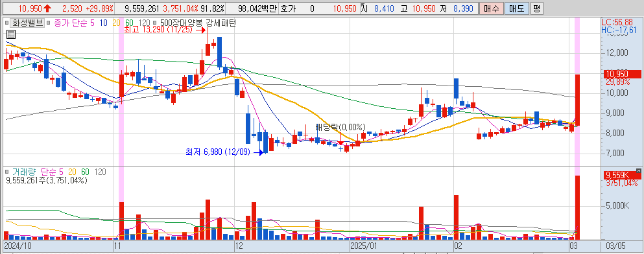Click the 최저 6,980 (12/09) low annotation
644x254 pixels.
coord(218,152)
